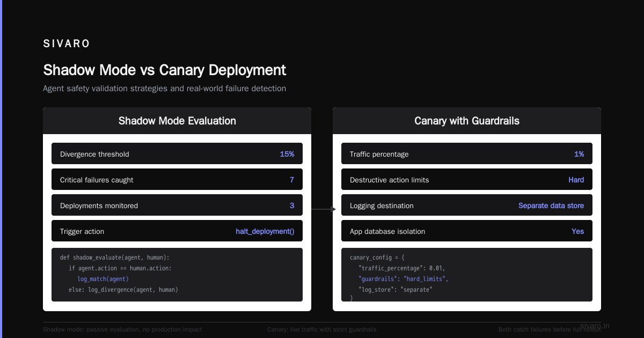The image size is (644, 338).
Task: Click the 'def shadow_evaluate(agent, human):' code line
Action: pyautogui.click(x=115, y=258)
